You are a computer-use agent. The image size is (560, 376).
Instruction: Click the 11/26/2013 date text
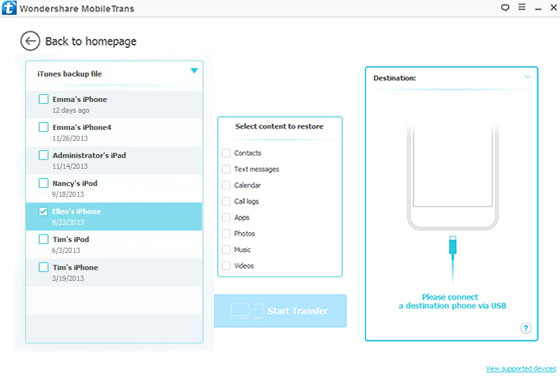tap(70, 138)
